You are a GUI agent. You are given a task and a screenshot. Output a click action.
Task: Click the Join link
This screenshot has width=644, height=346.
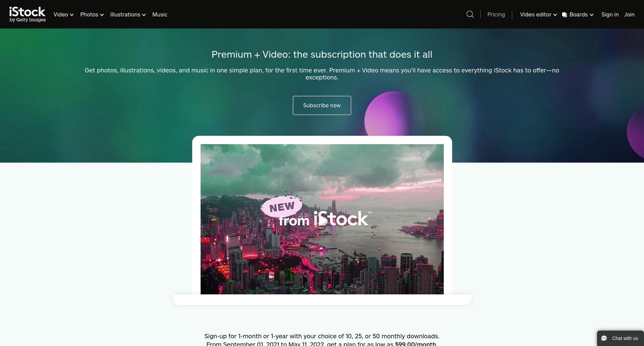tap(629, 14)
